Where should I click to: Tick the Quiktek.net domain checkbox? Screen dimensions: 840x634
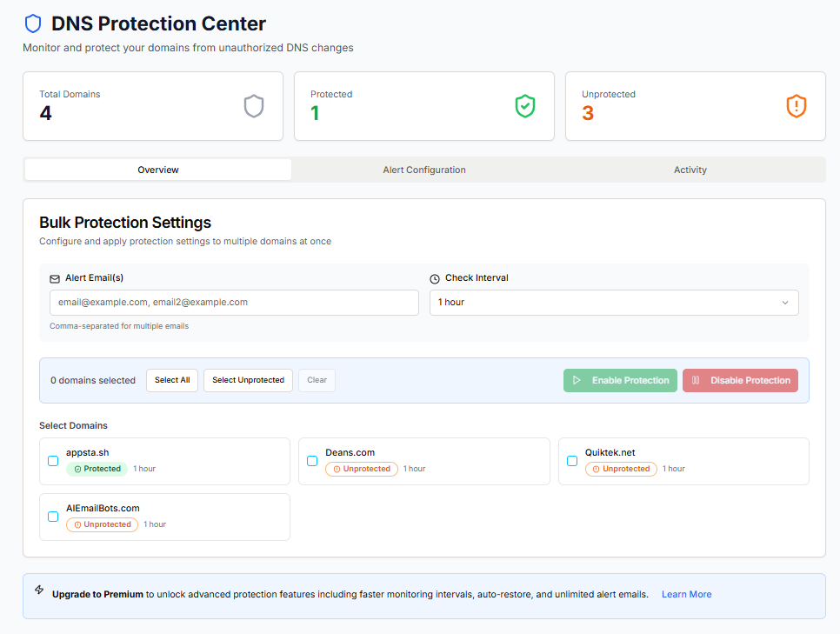point(572,461)
